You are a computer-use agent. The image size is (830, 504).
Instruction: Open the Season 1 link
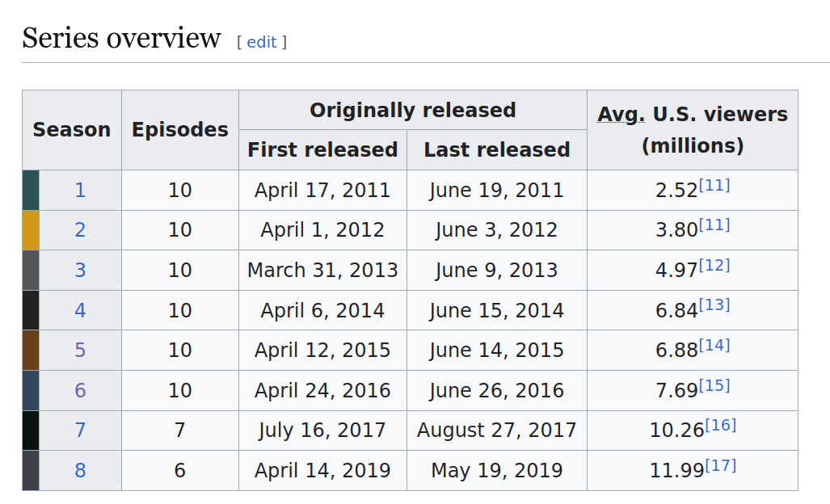80,191
